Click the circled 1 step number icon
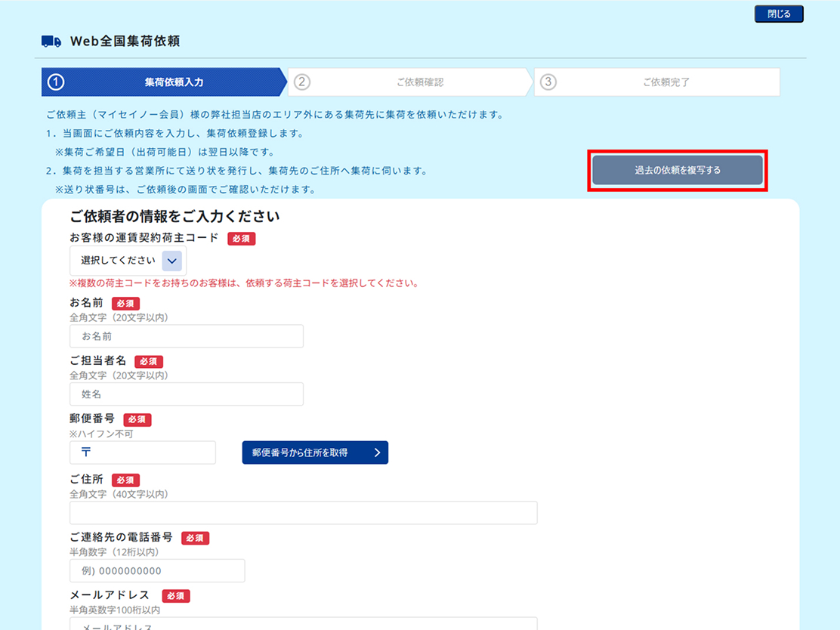Image resolution: width=840 pixels, height=630 pixels. 56,82
